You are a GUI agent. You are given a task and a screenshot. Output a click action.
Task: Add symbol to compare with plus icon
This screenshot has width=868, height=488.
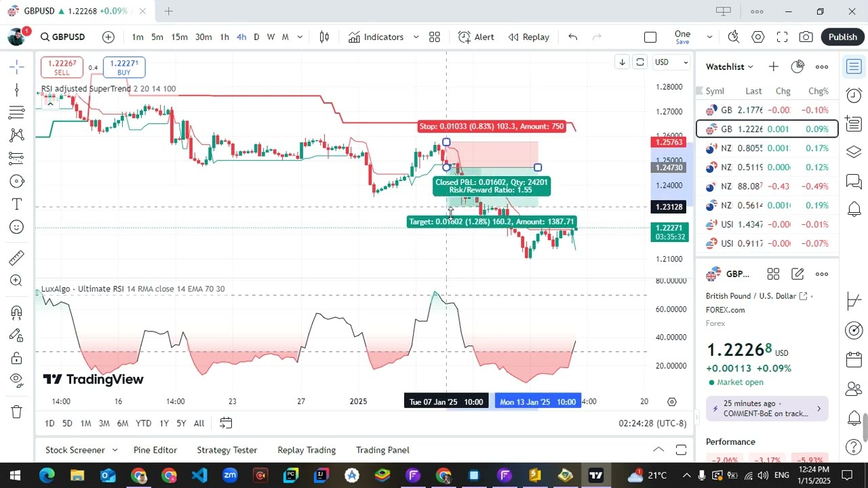[108, 37]
